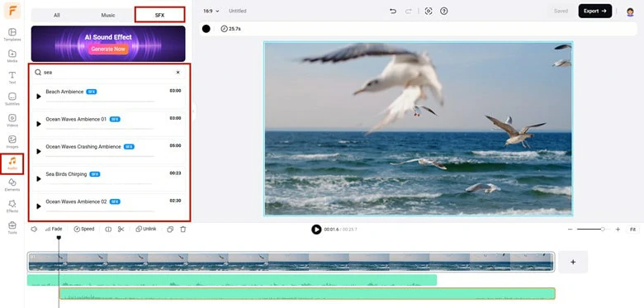Click the FlexClip logo icon
This screenshot has height=308, width=644.
click(x=12, y=11)
